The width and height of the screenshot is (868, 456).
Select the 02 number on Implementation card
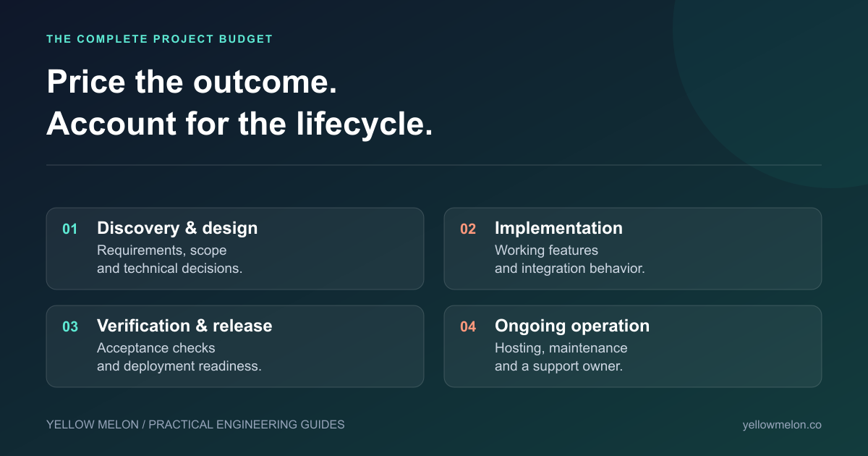point(468,229)
